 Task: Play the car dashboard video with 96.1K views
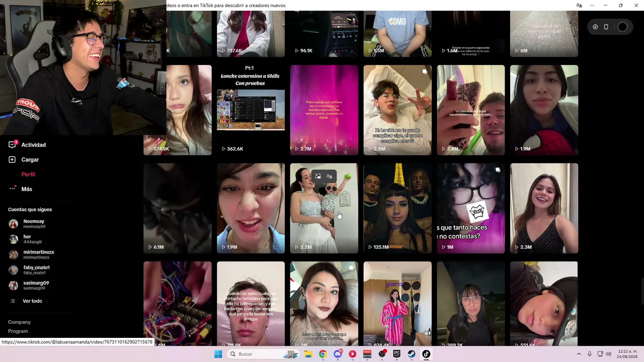tap(324, 34)
